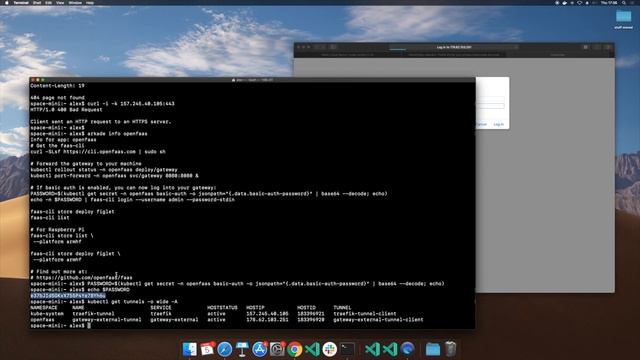
Task: Switch to the middle tab in browser window
Action: 453,54
